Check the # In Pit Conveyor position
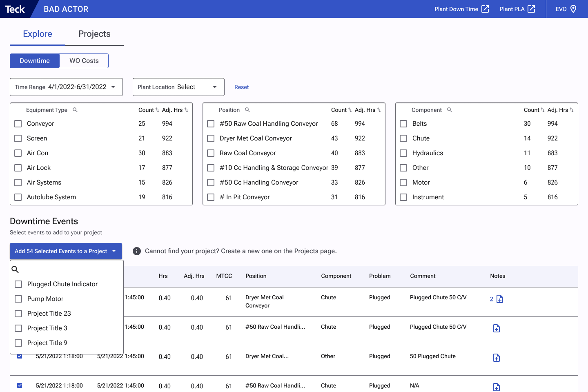588x392 pixels. click(x=211, y=197)
